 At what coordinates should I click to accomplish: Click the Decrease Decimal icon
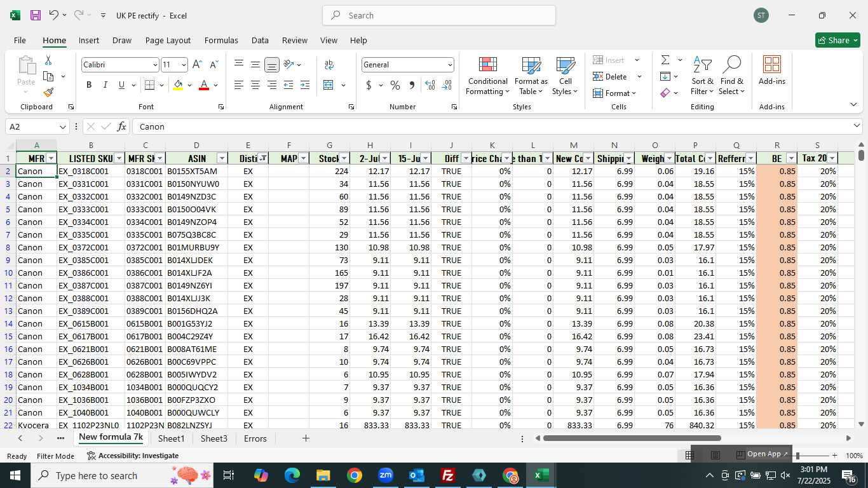coord(447,85)
